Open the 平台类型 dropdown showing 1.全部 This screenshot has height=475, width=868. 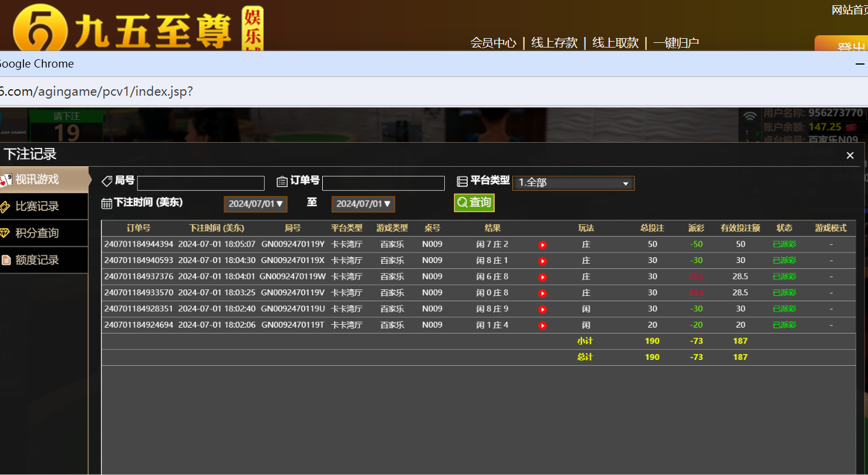point(573,183)
